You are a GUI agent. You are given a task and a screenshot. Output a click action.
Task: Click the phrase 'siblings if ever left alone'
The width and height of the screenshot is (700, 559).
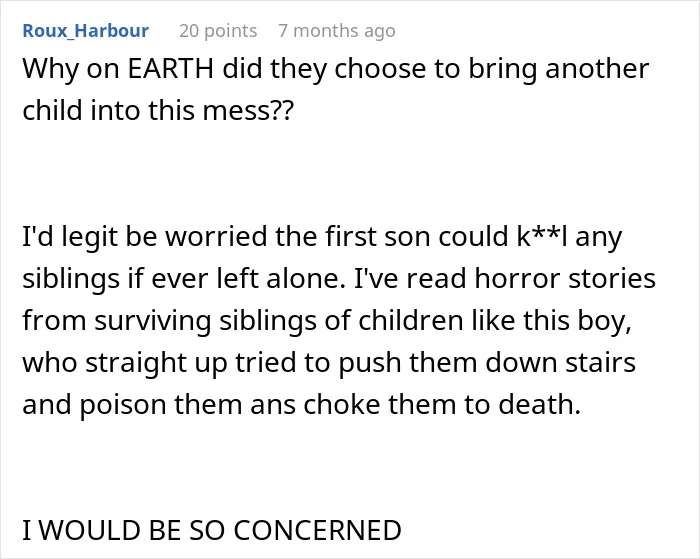(x=184, y=278)
